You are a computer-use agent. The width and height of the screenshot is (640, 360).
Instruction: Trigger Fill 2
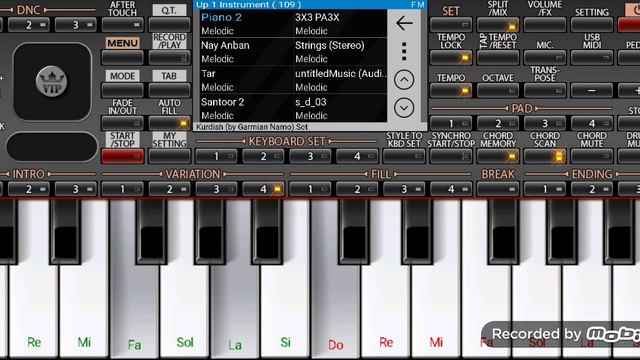point(357,189)
